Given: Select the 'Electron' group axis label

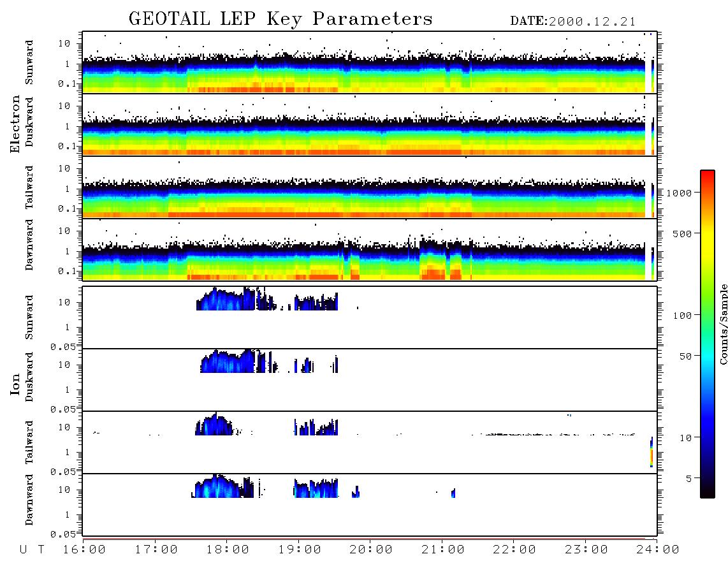Looking at the screenshot, I should [x=15, y=124].
